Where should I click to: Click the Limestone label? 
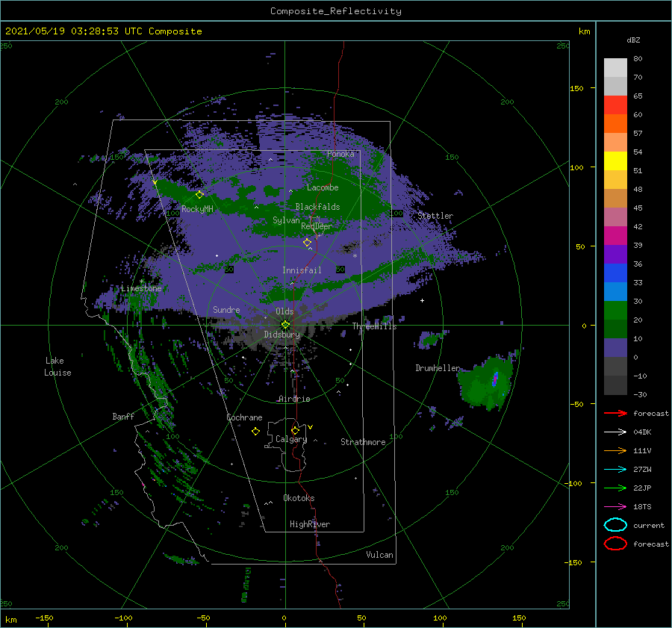coord(141,288)
